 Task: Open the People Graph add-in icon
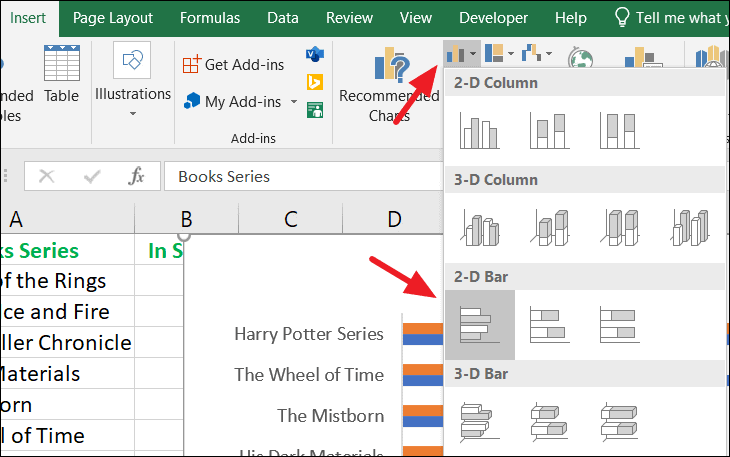315,110
